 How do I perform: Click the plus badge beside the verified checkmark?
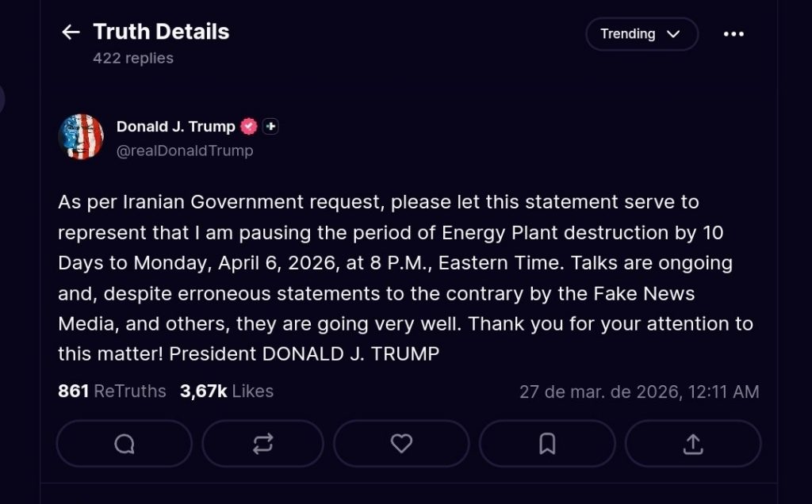(x=270, y=127)
